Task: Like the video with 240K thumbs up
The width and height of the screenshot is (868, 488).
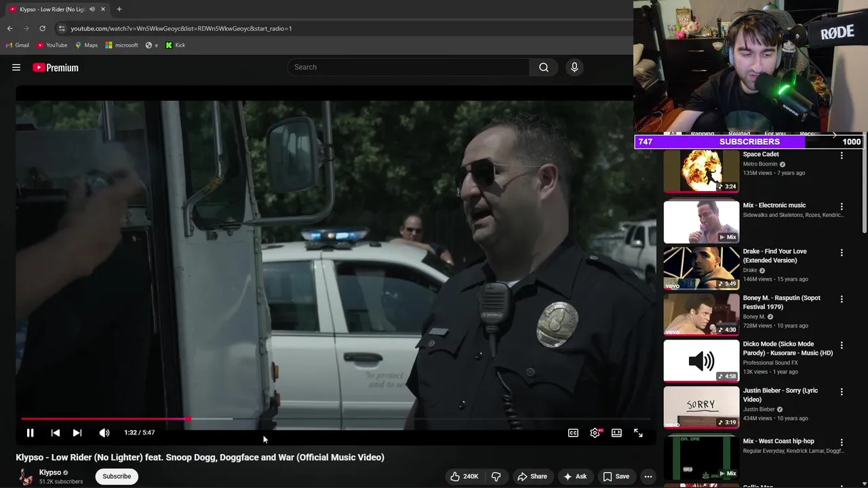Action: [465, 476]
